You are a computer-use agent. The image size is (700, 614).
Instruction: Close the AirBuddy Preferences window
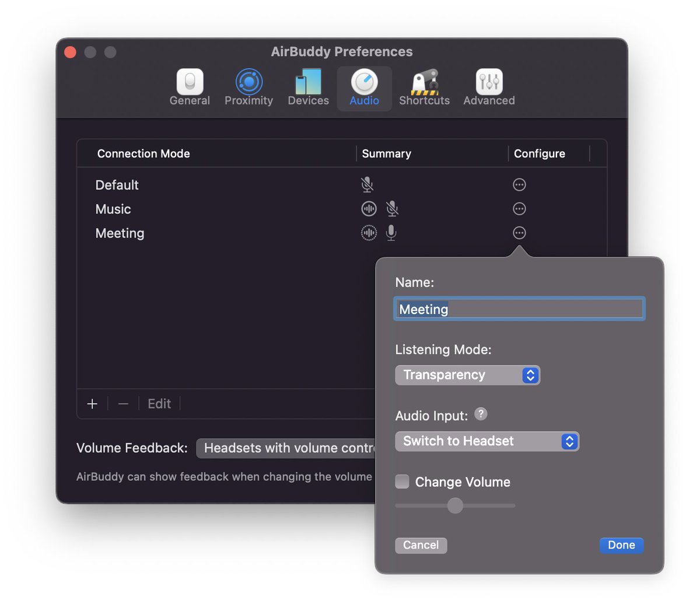tap(71, 53)
